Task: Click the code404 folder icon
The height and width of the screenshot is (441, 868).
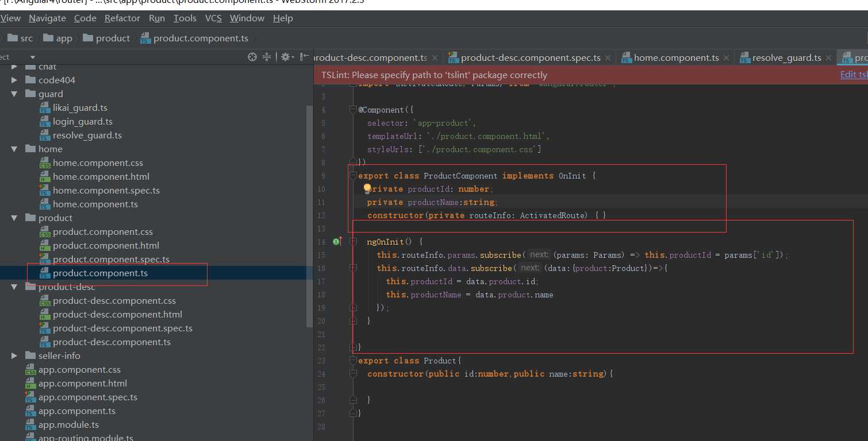Action: [x=30, y=80]
